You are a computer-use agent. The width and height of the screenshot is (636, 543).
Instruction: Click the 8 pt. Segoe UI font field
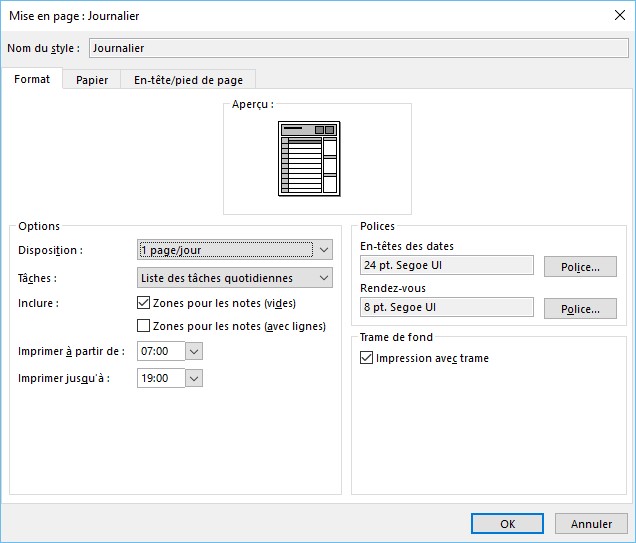point(446,308)
